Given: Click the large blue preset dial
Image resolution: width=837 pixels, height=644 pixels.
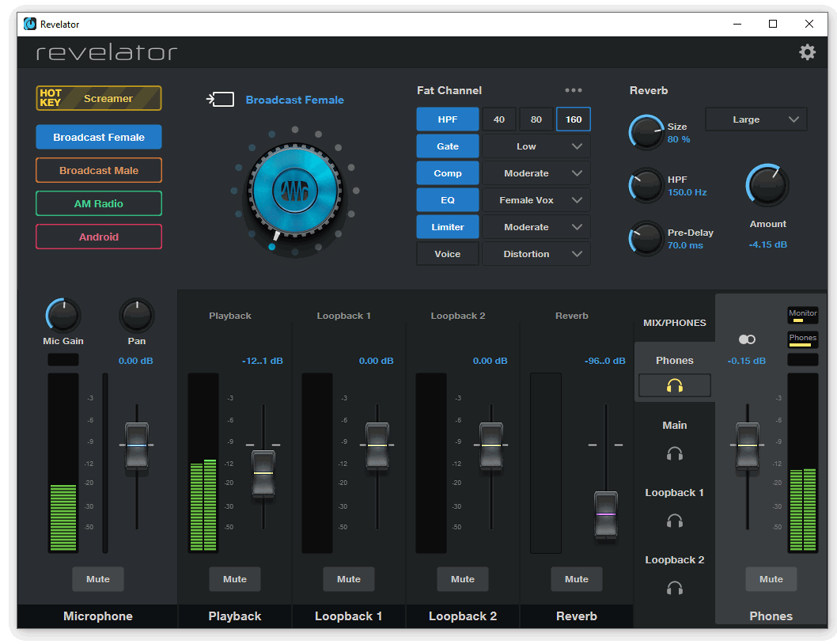Looking at the screenshot, I should coord(295,190).
